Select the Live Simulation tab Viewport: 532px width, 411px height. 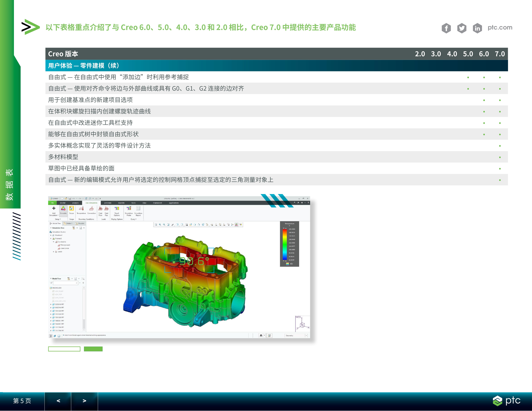91,203
